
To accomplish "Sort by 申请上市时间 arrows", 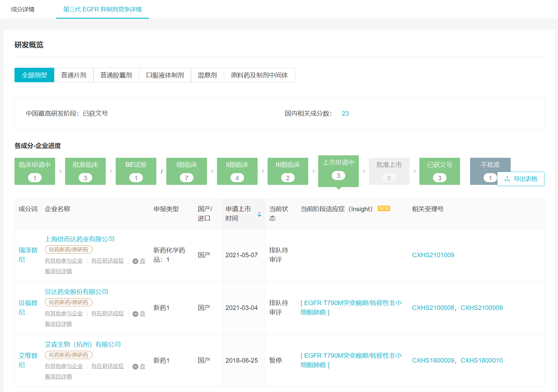I will point(259,214).
